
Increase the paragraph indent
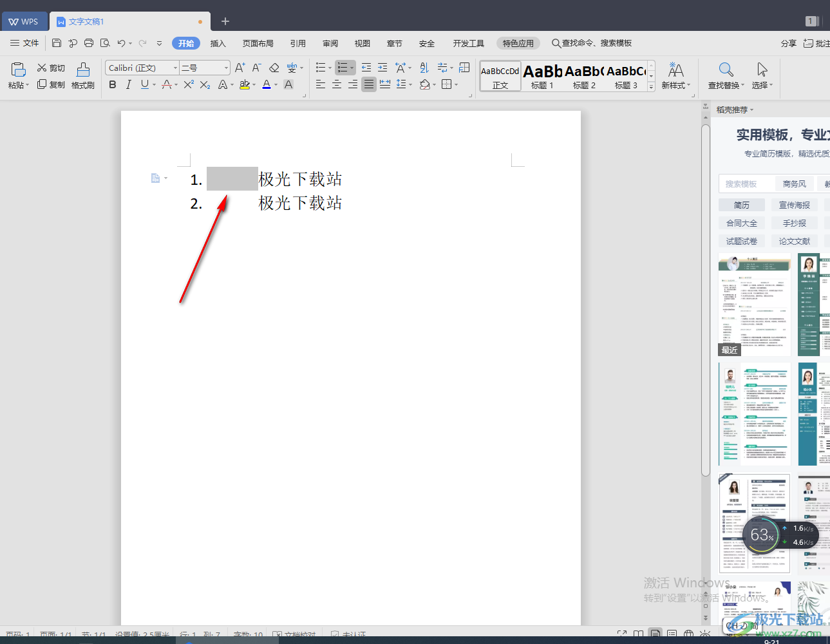[x=382, y=68]
